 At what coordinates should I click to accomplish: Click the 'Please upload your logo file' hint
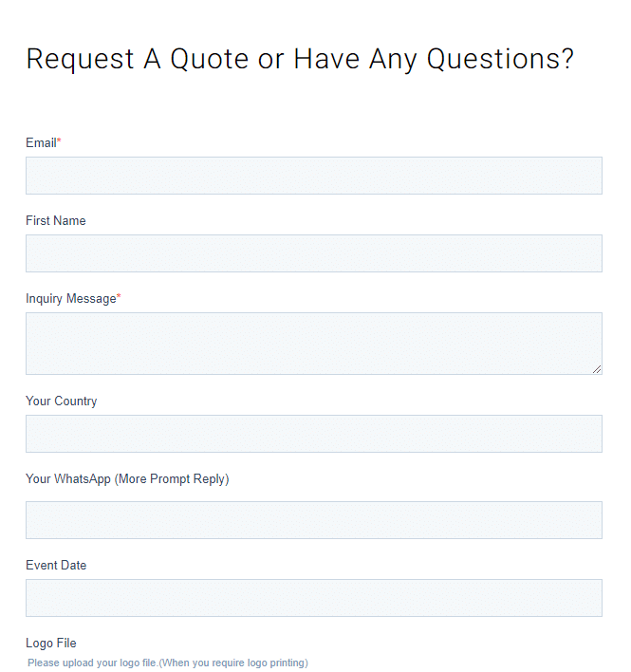[168, 663]
